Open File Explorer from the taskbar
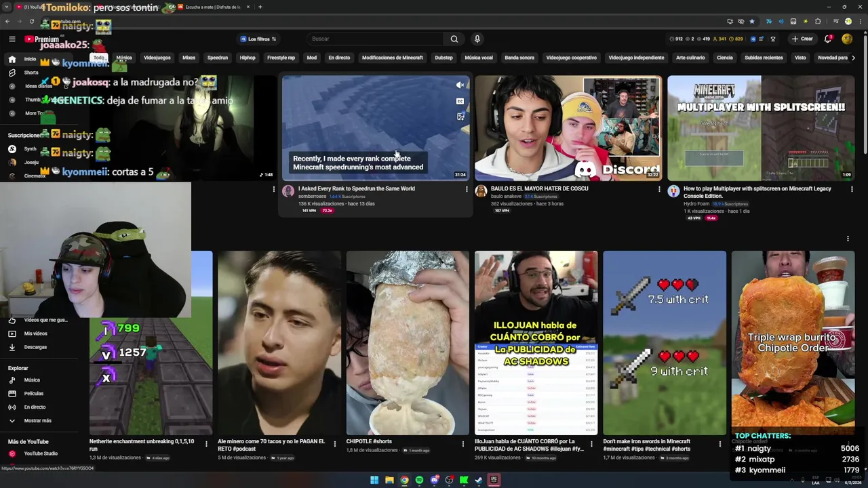Viewport: 868px width, 488px height. pos(389,480)
